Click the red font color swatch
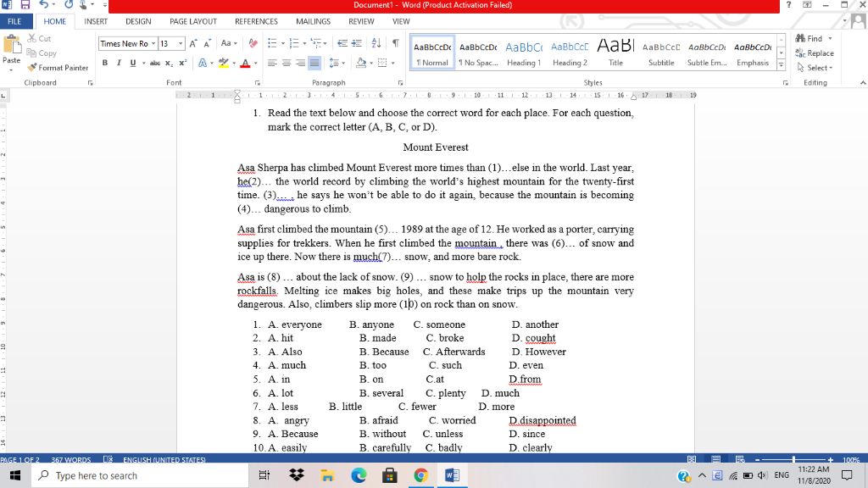Screen dimensions: 868x488 coord(245,63)
